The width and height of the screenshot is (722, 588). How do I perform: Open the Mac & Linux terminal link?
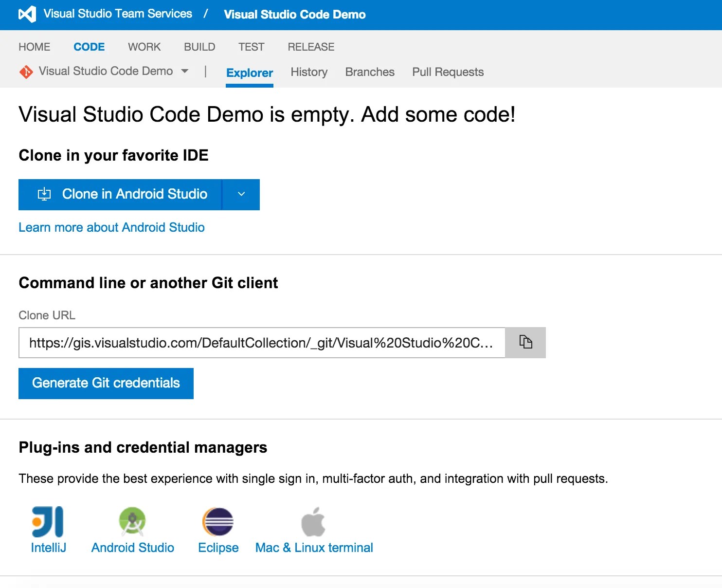click(x=314, y=548)
